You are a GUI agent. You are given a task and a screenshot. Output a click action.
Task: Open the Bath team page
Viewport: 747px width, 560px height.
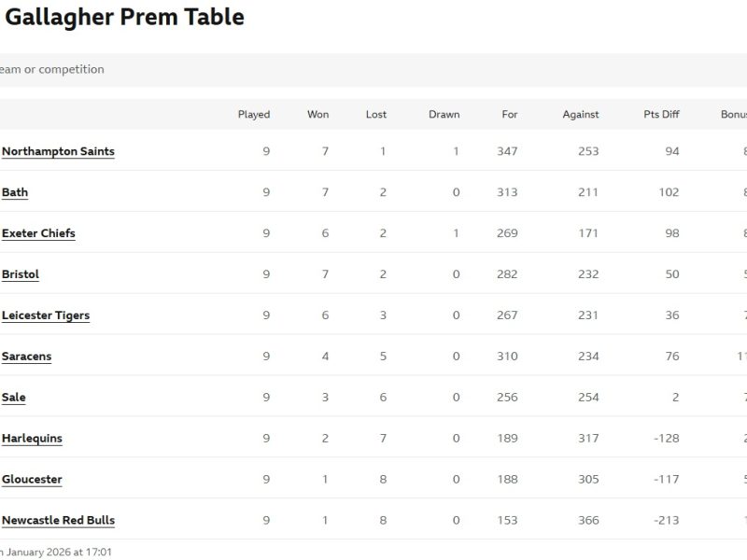pyautogui.click(x=15, y=192)
